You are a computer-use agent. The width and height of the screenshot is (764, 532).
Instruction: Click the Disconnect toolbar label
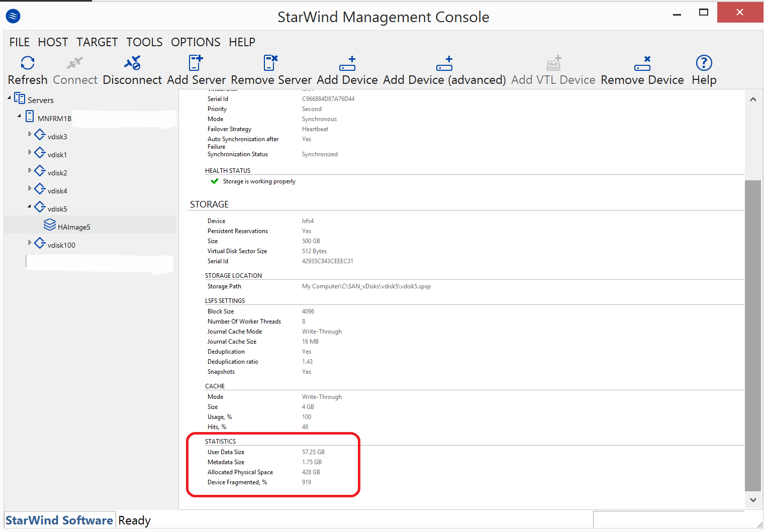pos(132,80)
